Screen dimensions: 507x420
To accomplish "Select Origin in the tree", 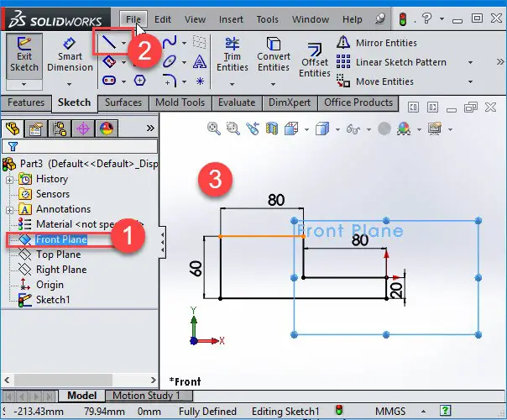I will [50, 285].
